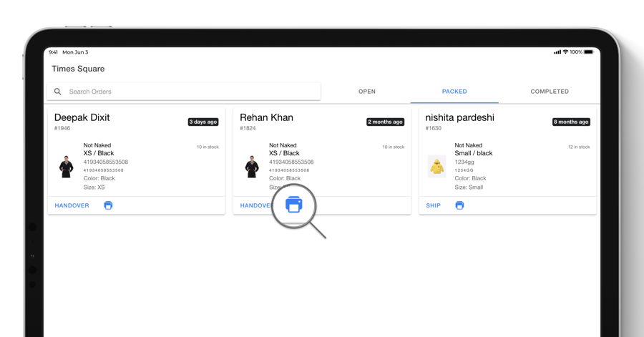Open product thumbnail in Deepak Dixit's order
Viewport: 644px width, 337px height.
[x=67, y=167]
